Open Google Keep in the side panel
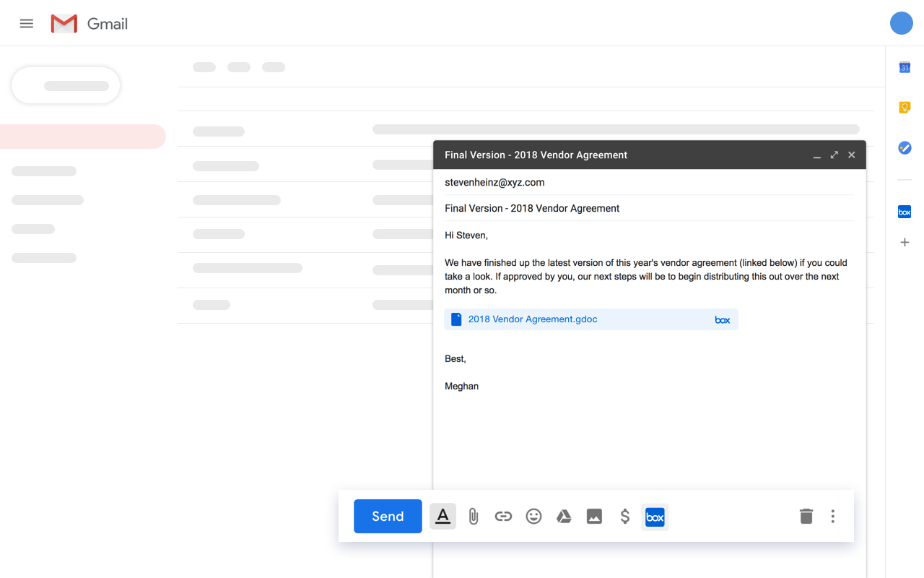The width and height of the screenshot is (924, 578). 905,107
